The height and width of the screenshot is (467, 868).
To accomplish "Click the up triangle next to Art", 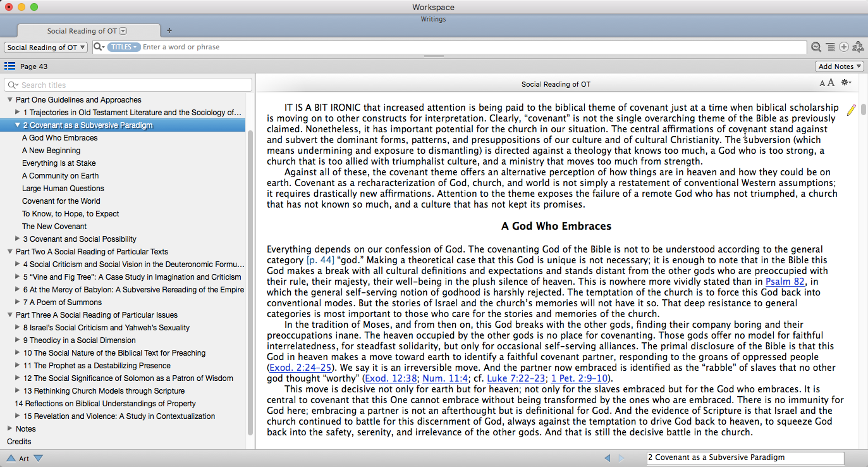I will [11, 458].
